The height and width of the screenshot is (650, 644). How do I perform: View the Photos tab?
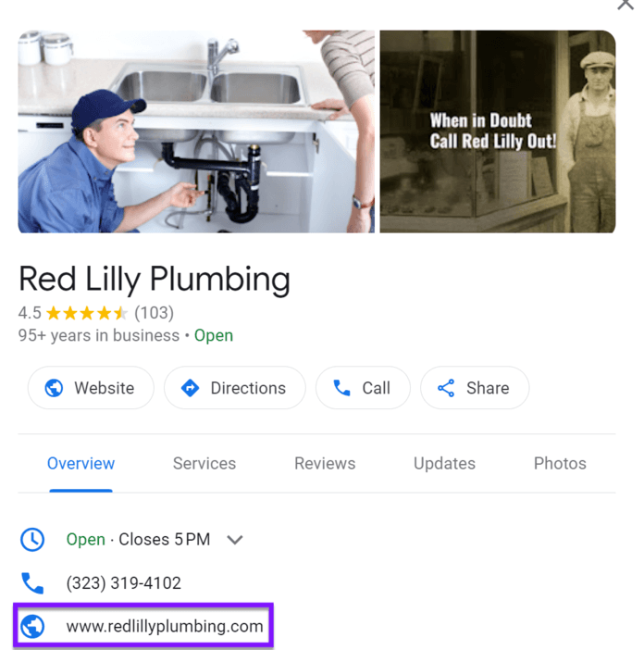pos(560,464)
